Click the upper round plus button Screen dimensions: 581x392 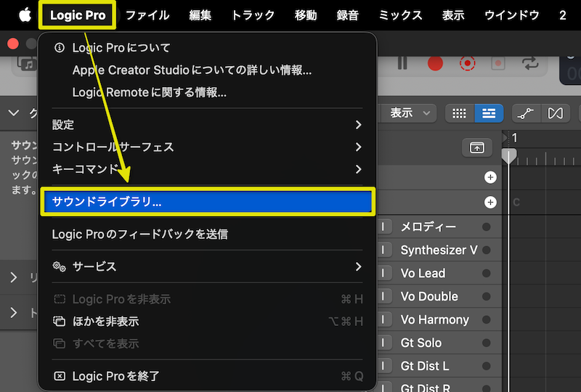(x=490, y=177)
